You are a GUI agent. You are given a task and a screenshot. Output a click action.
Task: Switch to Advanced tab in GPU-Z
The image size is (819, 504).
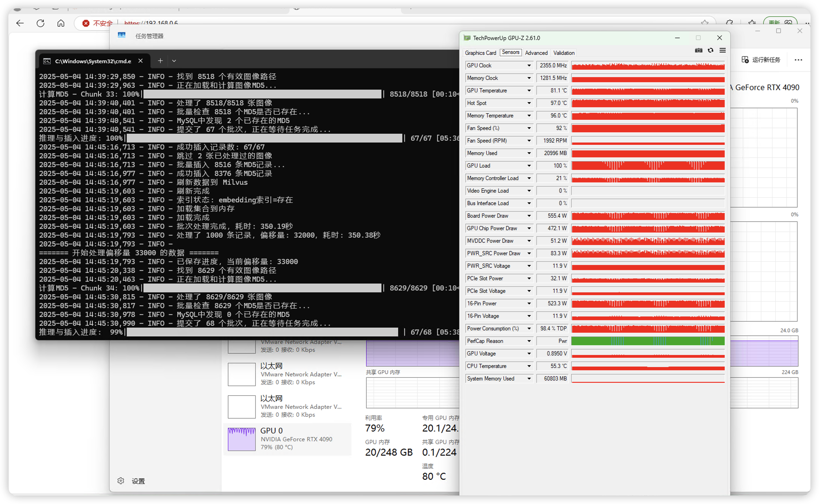[x=536, y=53]
